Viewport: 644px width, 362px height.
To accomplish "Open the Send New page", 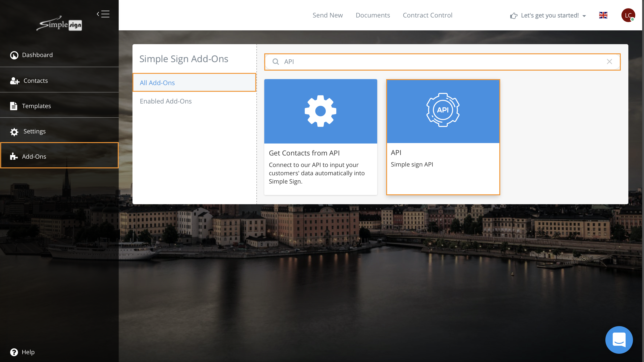I will (328, 15).
